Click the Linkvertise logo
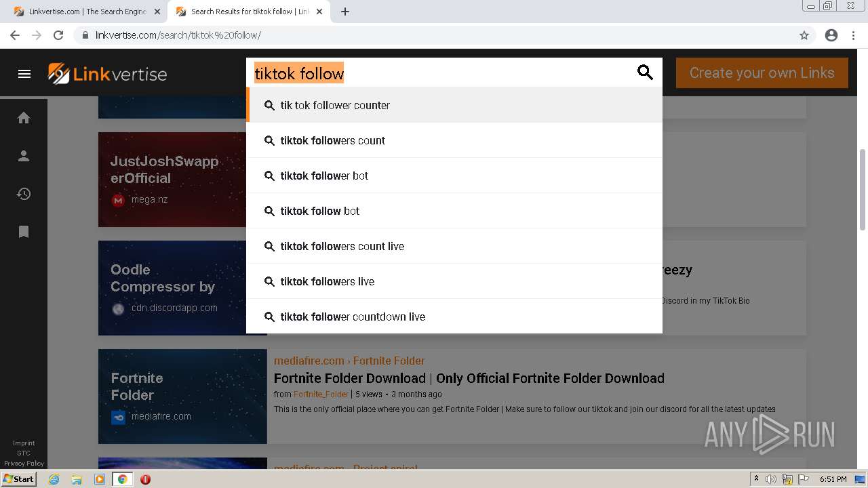This screenshot has height=488, width=868. coord(107,74)
